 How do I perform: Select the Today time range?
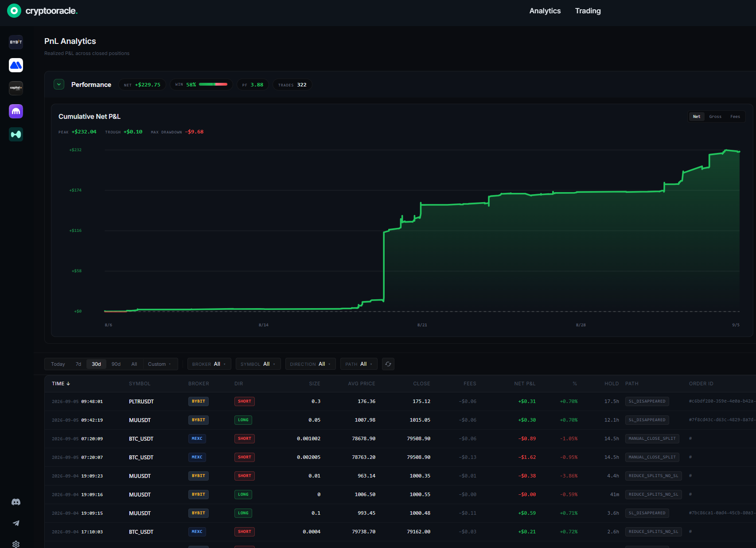click(x=58, y=364)
